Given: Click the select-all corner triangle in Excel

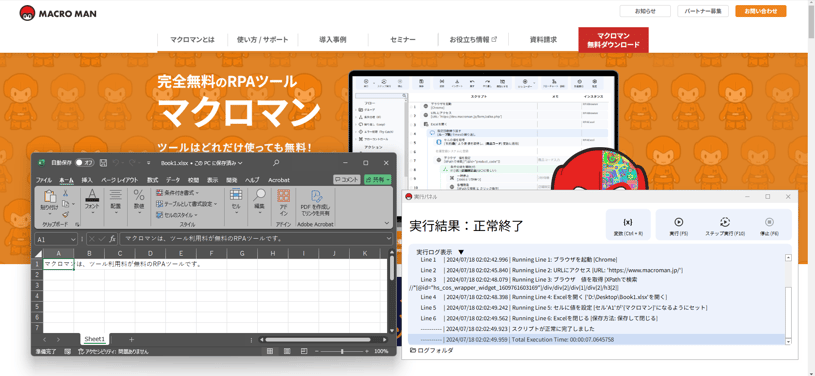Looking at the screenshot, I should point(38,253).
